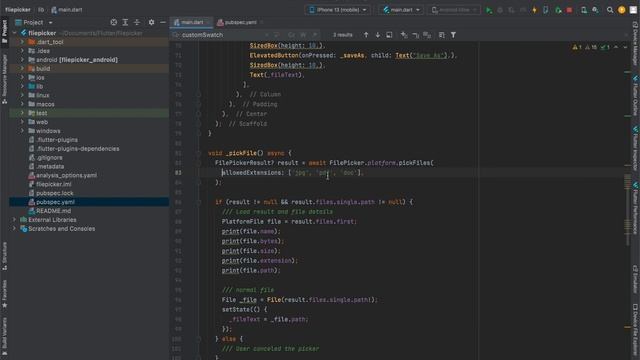Switch to the pubspec.yaml editor tab
Viewport: 640px width, 360px height.
[x=239, y=22]
